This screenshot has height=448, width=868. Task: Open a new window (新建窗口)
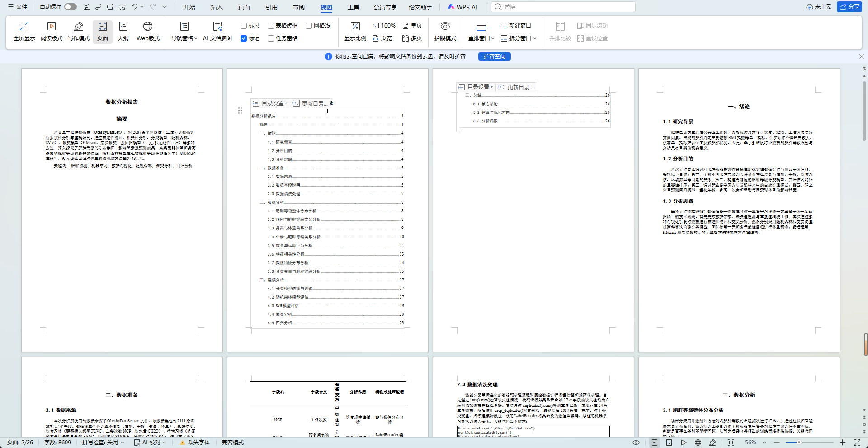click(x=516, y=26)
